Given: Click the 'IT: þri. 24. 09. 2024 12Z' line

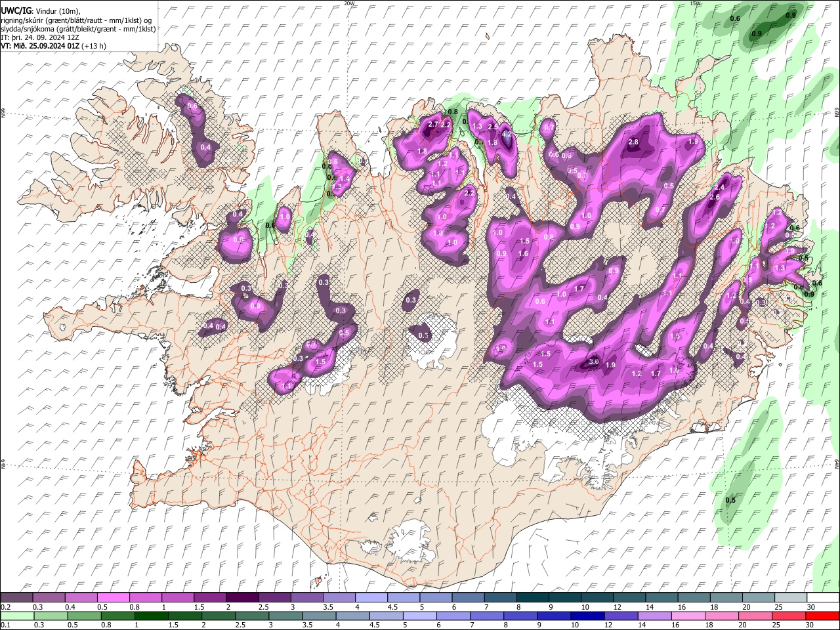Looking at the screenshot, I should click(40, 37).
